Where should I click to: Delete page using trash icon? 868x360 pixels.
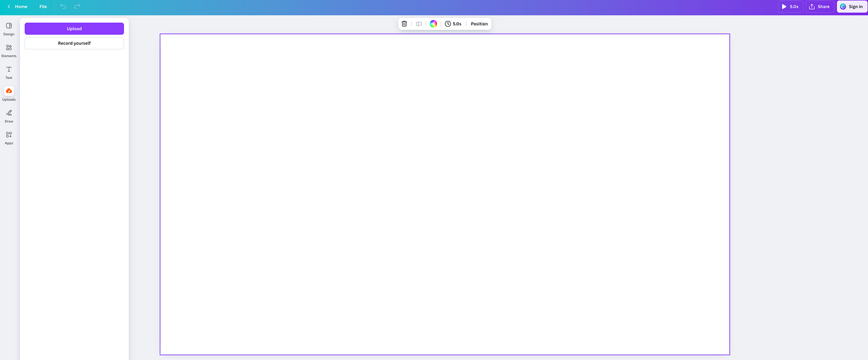tap(404, 24)
